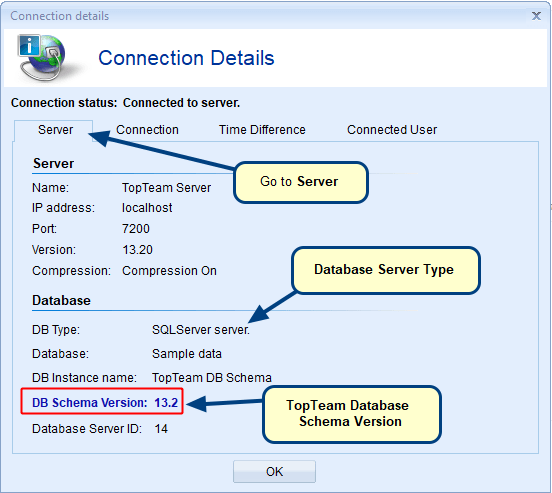Switch to the Server tab
Image resolution: width=552 pixels, height=493 pixels.
point(55,130)
